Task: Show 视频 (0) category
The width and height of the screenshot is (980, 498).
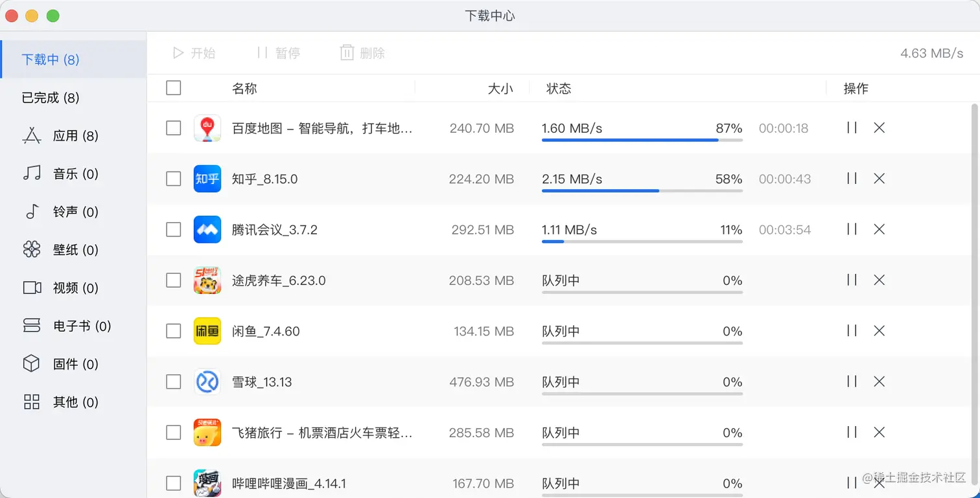Action: (73, 288)
